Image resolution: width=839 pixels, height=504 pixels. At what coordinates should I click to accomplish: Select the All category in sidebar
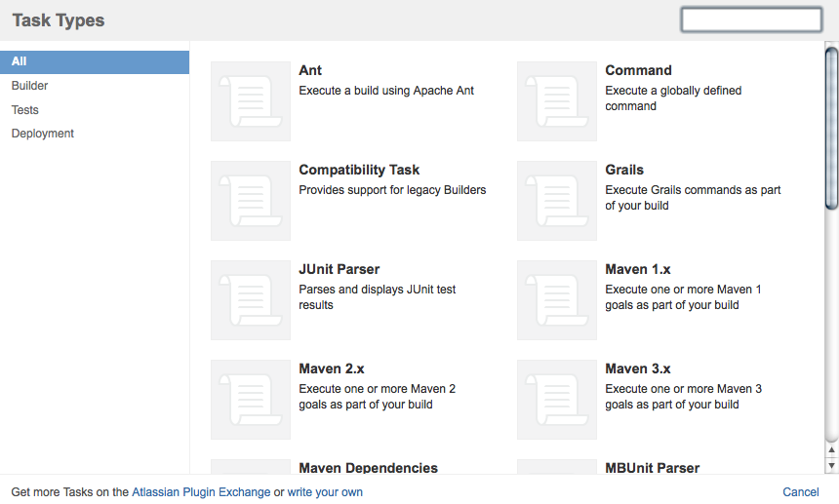coord(95,61)
